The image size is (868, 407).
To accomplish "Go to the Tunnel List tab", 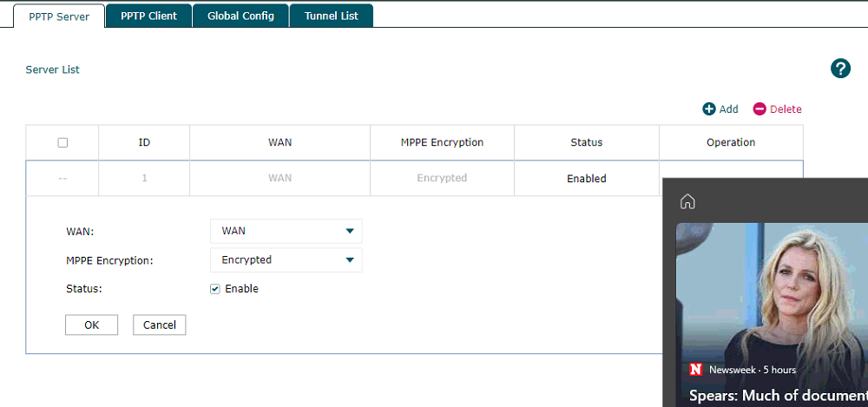I will coord(331,16).
